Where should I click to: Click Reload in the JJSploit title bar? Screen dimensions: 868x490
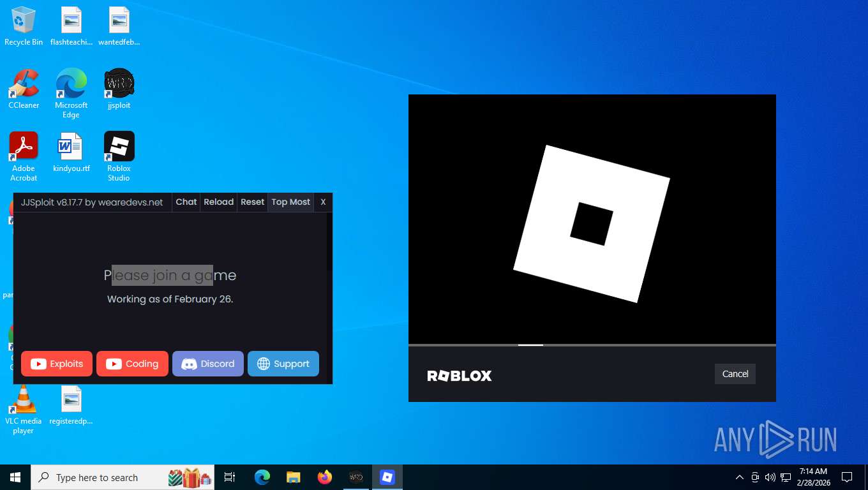[x=219, y=202]
